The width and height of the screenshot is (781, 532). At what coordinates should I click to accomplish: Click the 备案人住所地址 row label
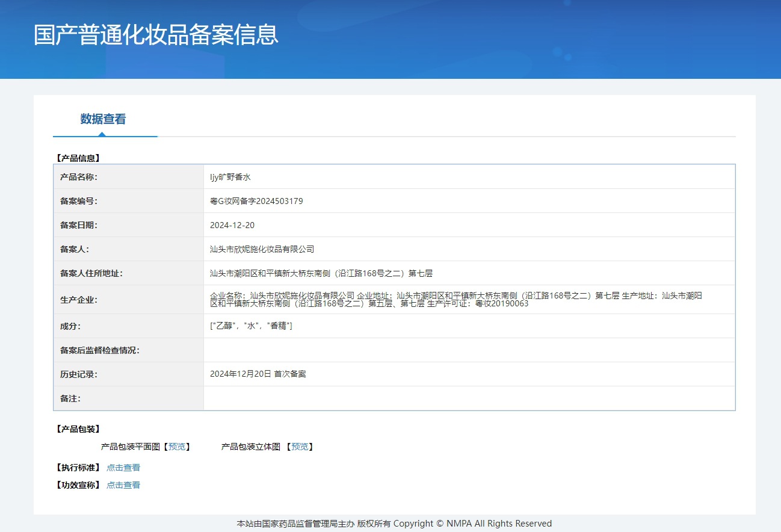(x=91, y=273)
